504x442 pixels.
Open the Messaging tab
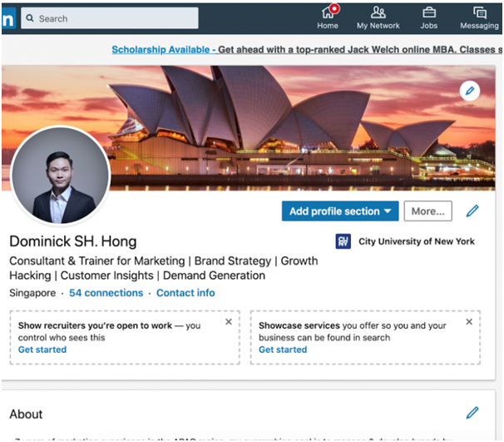click(479, 18)
